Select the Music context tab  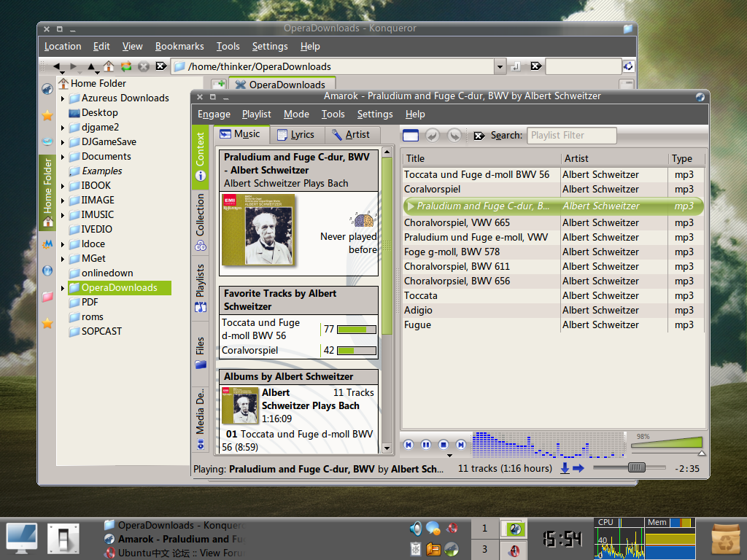click(241, 134)
